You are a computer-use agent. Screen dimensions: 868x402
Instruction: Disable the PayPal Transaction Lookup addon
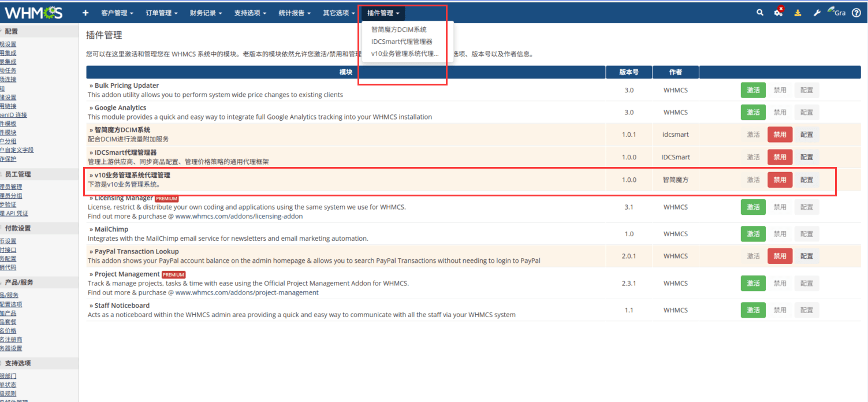(x=780, y=256)
